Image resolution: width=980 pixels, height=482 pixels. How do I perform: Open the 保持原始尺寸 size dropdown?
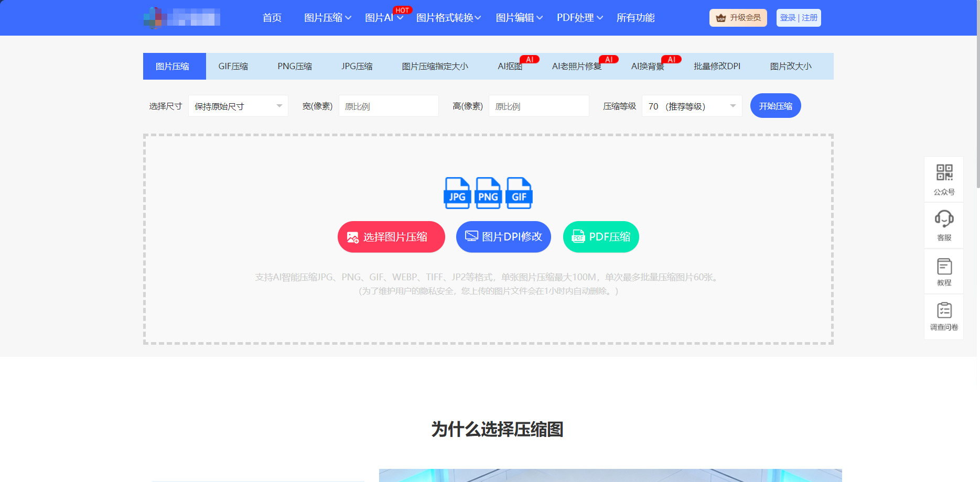[x=238, y=106]
